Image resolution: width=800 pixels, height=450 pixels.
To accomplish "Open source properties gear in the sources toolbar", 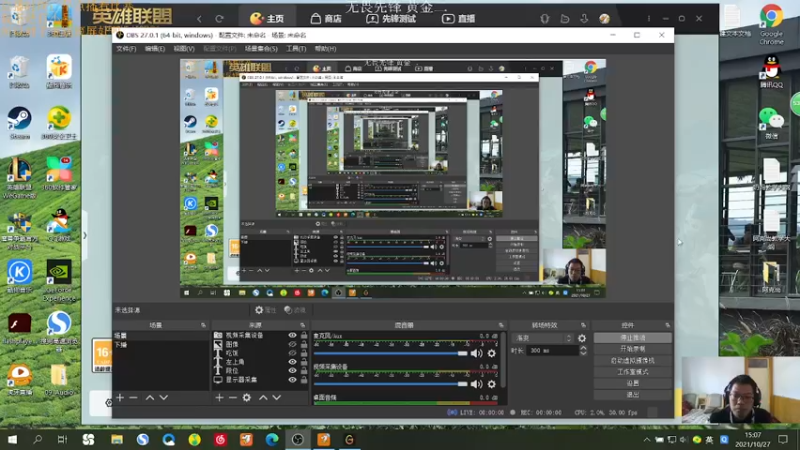I will click(x=247, y=397).
